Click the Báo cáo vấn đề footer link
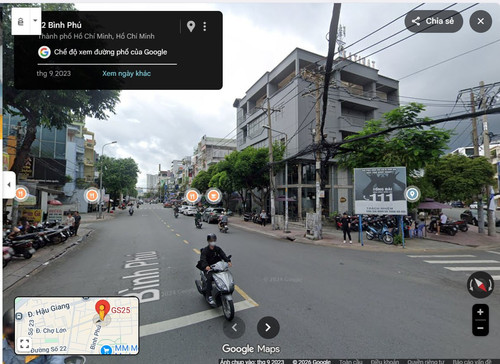The image size is (500, 364). coord(473,361)
